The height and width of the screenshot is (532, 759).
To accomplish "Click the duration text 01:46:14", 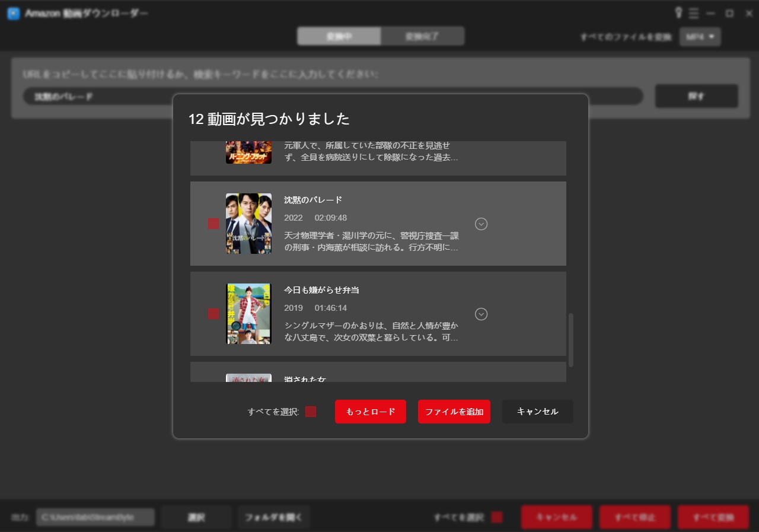I will (331, 308).
